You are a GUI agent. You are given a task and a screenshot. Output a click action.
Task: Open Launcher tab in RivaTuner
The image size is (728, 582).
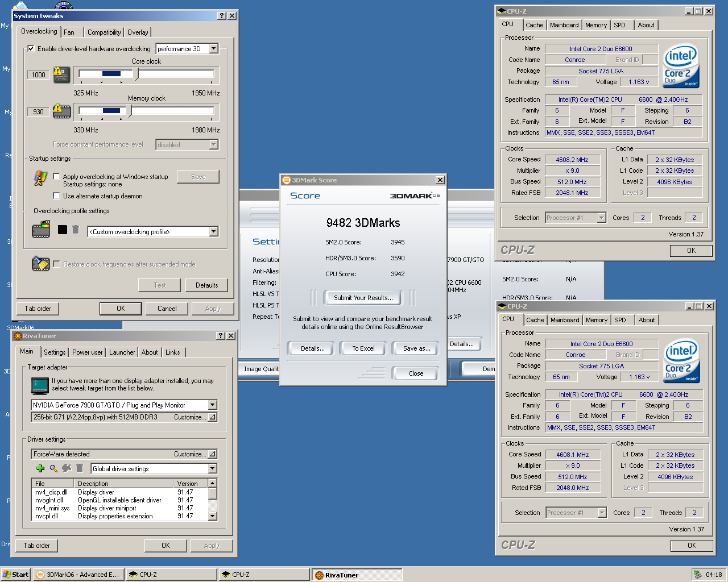coord(122,352)
